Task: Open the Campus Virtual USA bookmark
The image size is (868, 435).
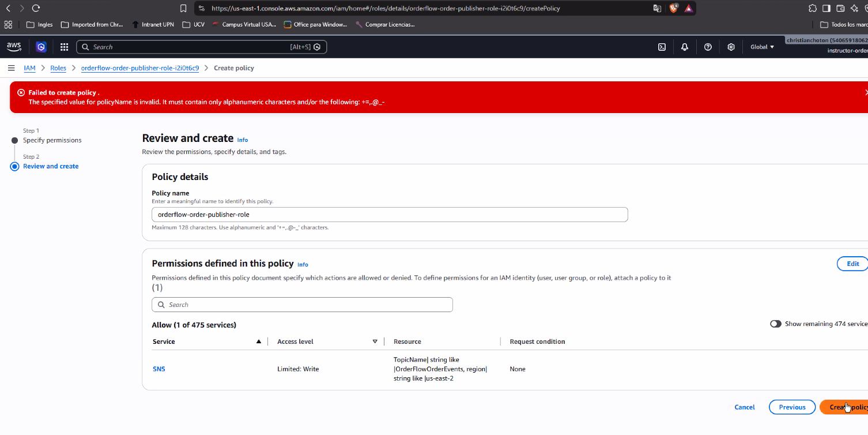Action: (x=244, y=25)
